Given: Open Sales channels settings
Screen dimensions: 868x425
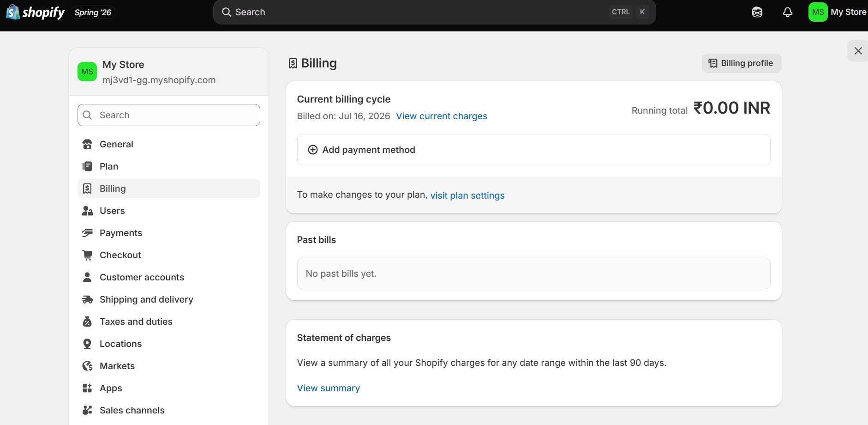Looking at the screenshot, I should (x=169, y=410).
